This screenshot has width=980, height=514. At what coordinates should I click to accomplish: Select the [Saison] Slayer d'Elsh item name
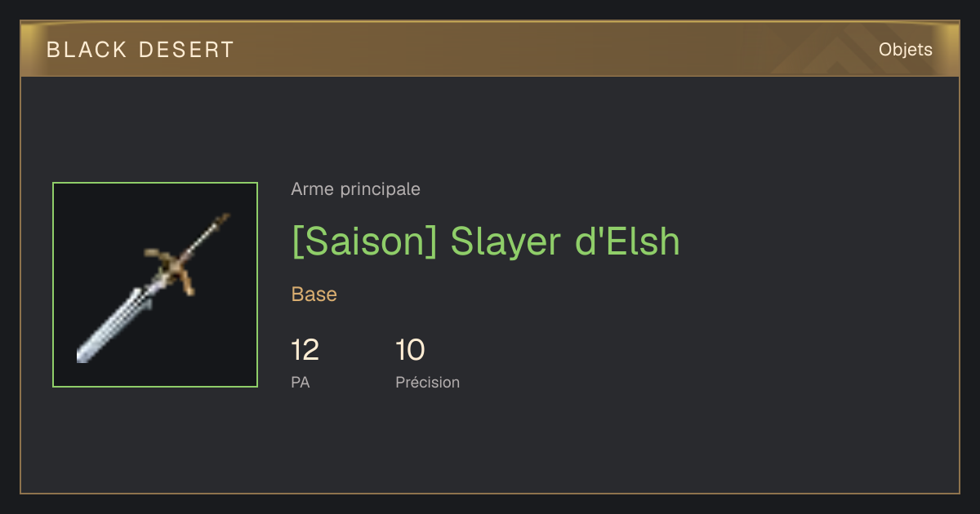pyautogui.click(x=486, y=241)
